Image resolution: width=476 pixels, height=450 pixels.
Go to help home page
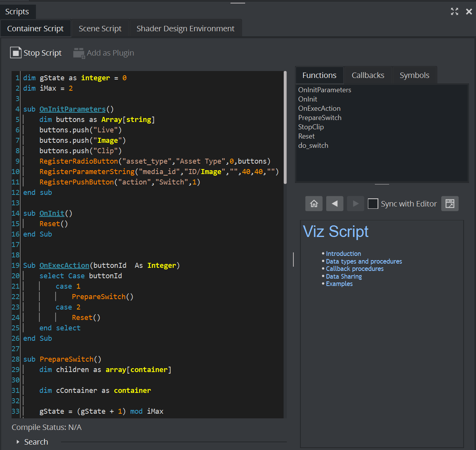314,203
